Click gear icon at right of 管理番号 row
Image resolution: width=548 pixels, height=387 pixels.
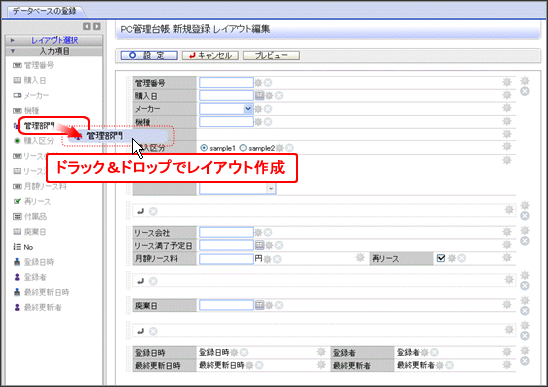point(507,82)
